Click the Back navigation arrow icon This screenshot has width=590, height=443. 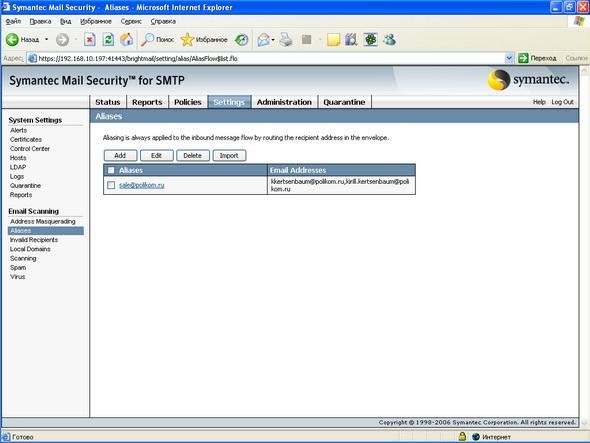(12, 40)
